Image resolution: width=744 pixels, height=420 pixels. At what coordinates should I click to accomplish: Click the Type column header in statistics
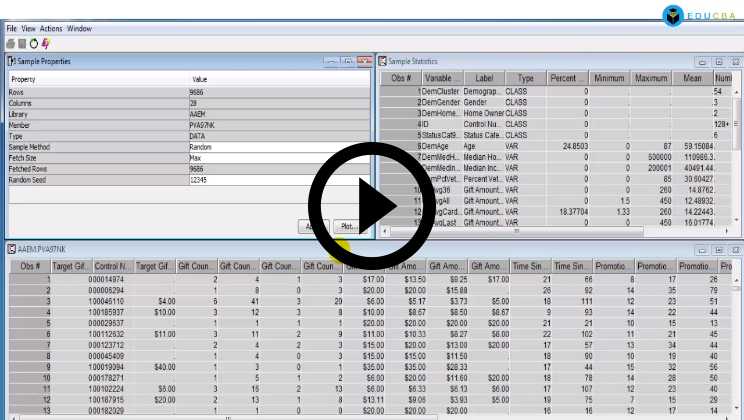tap(525, 77)
